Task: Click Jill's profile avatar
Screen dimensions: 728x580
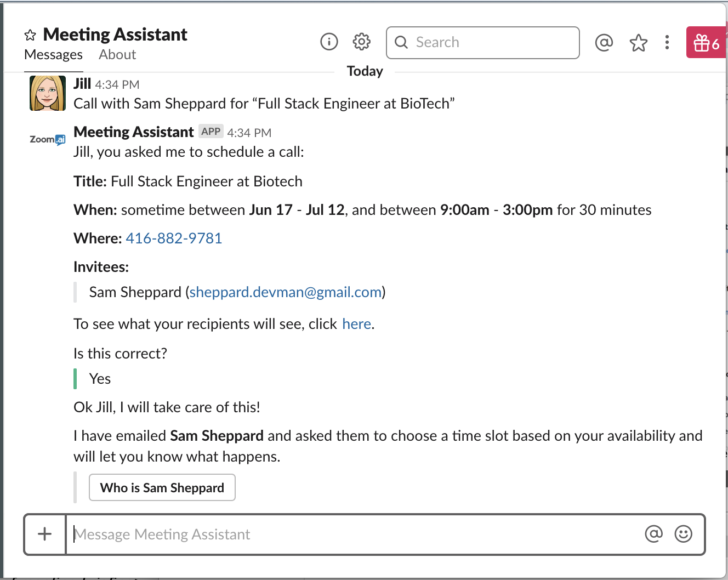Action: click(x=48, y=94)
